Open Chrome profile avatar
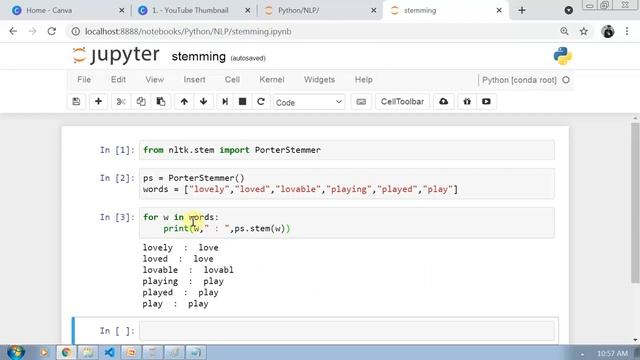The width and height of the screenshot is (640, 360). pyautogui.click(x=608, y=31)
